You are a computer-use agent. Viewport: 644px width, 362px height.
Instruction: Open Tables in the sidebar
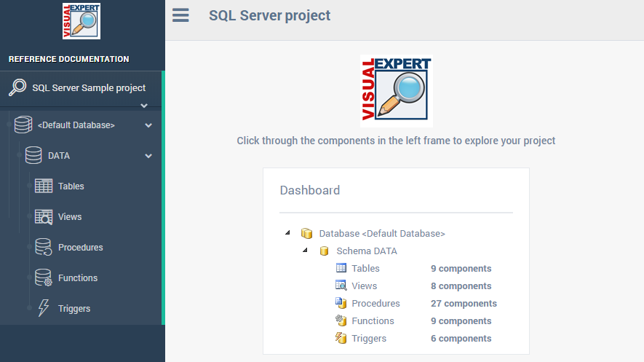tap(71, 186)
